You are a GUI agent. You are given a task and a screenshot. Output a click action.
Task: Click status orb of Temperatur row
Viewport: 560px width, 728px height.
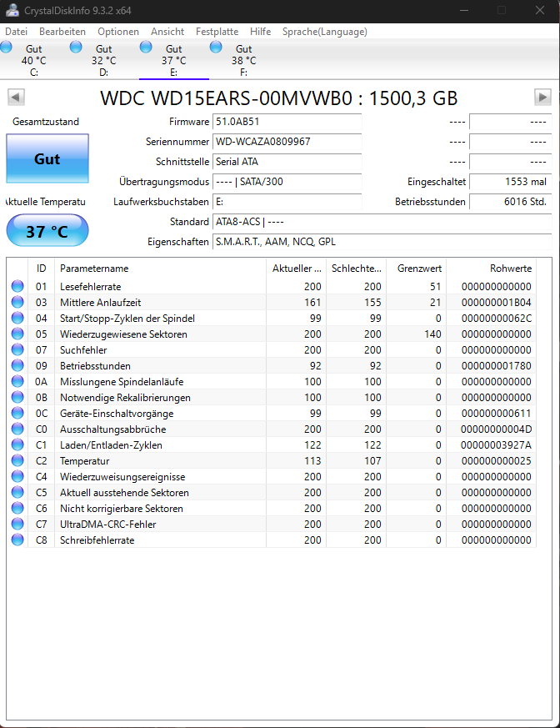pos(17,460)
